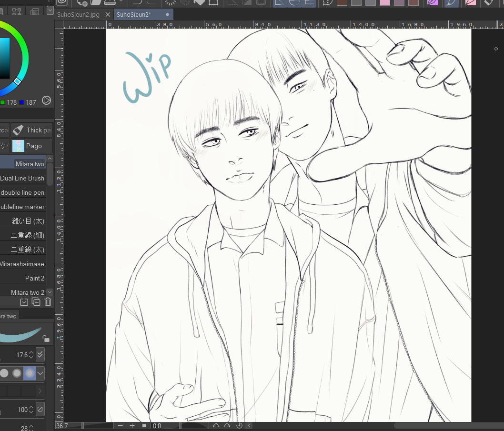Open color wheel palette dropdown arrow
The height and width of the screenshot is (431, 504).
pos(50,10)
